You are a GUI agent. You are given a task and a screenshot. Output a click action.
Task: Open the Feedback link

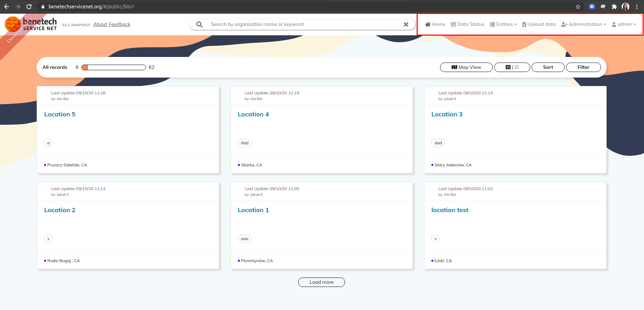pos(119,24)
